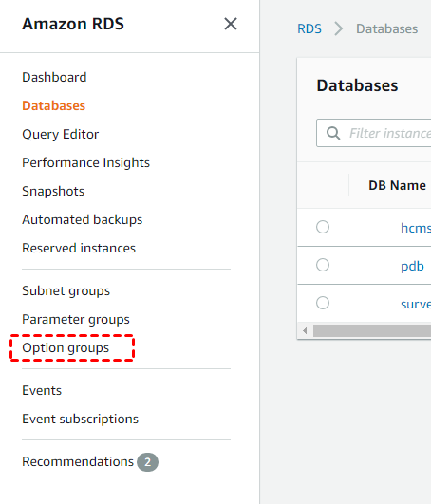Select the hcms database radio button
This screenshot has height=504, width=431.
323,227
